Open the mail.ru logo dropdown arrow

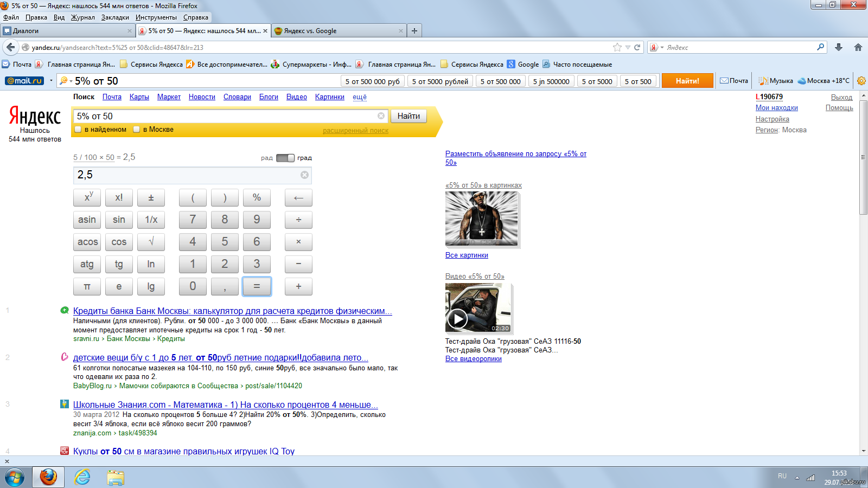coord(51,81)
